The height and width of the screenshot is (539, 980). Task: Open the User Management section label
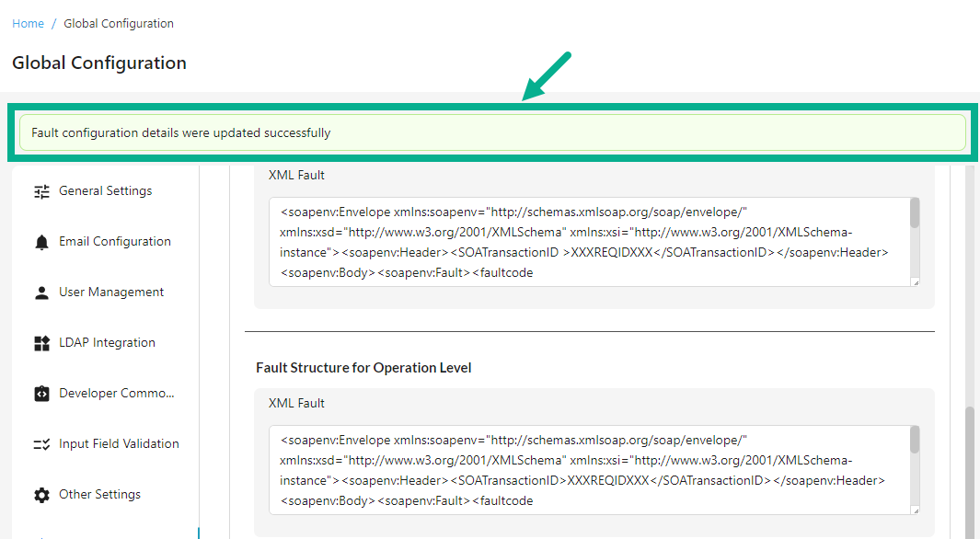tap(111, 292)
